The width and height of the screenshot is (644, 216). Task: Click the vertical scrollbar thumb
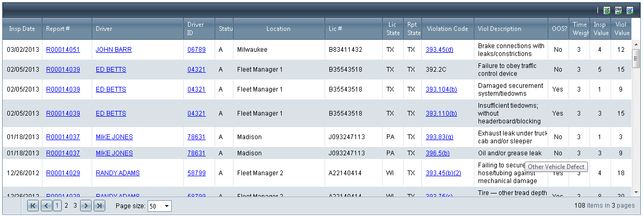tap(636, 58)
